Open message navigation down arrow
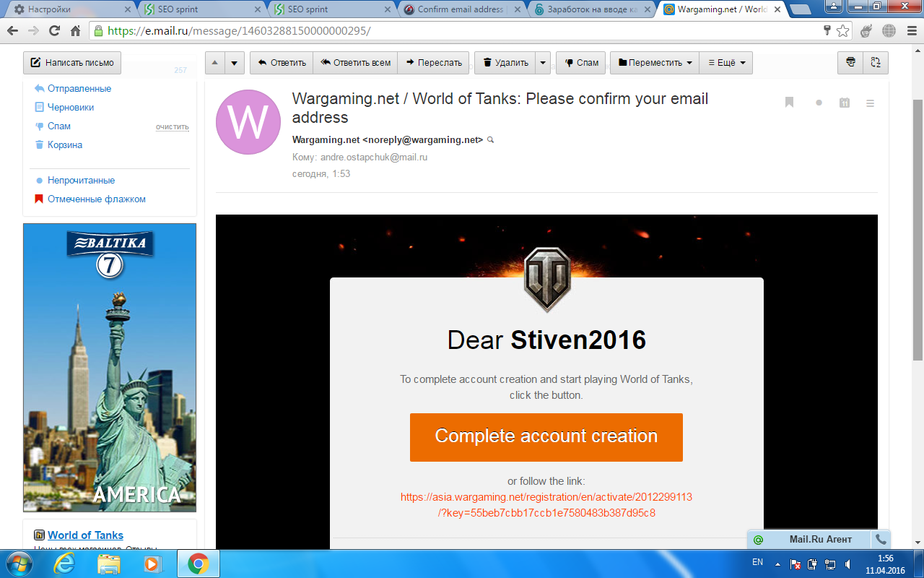Image resolution: width=924 pixels, height=578 pixels. point(234,63)
